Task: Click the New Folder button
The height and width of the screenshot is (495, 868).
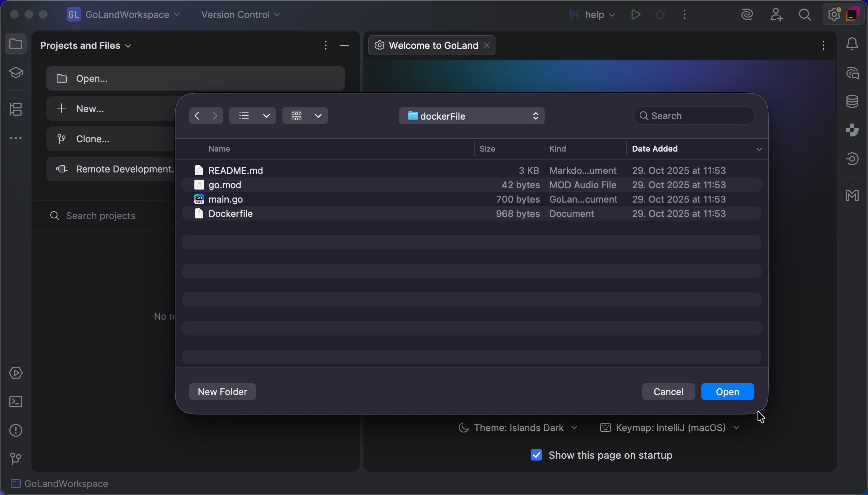Action: coord(222,392)
